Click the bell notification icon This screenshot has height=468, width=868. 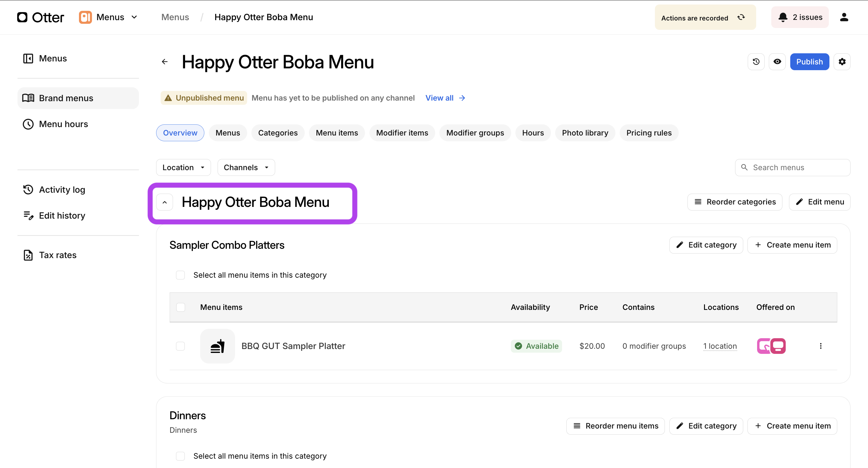tap(783, 17)
